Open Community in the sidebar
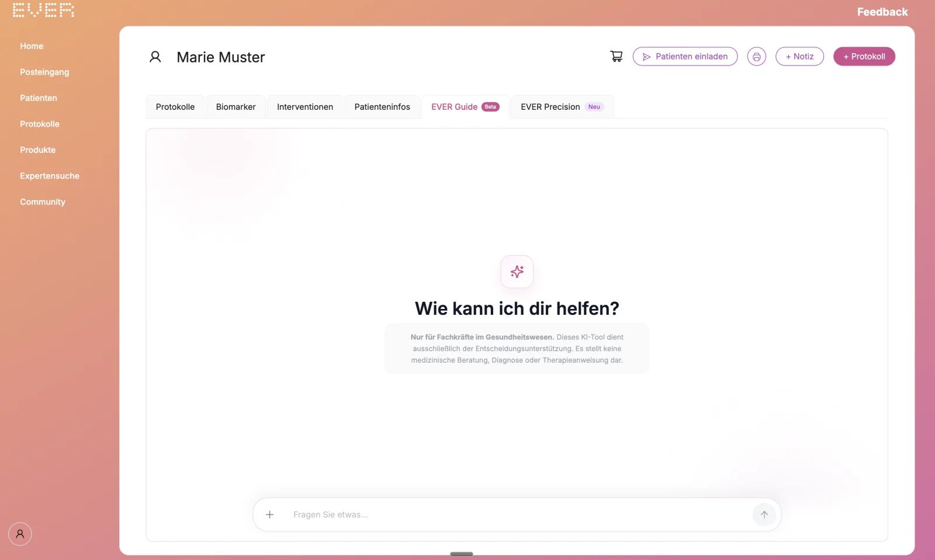The width and height of the screenshot is (935, 560). coord(43,202)
